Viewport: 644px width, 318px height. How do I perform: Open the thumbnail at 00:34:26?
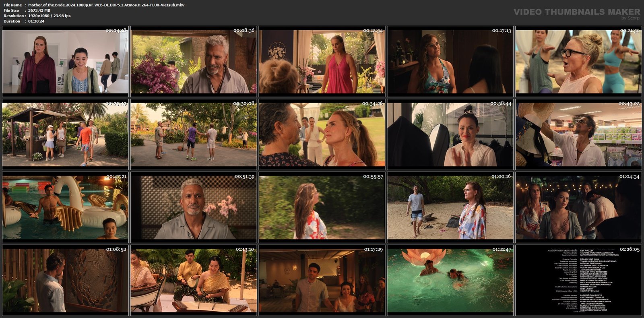click(x=322, y=134)
